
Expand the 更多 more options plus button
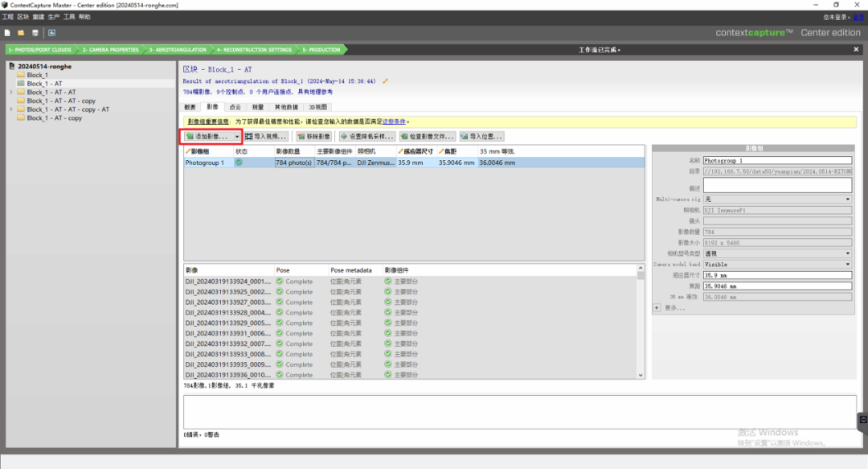coord(657,307)
